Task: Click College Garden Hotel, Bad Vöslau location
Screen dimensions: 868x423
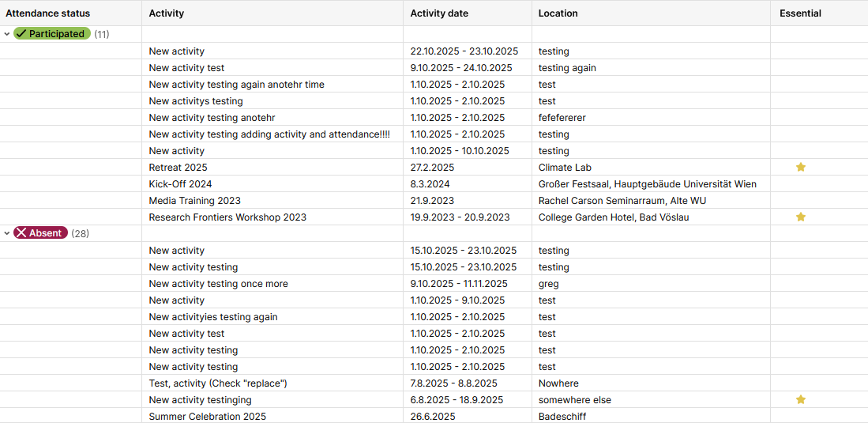Action: (613, 217)
